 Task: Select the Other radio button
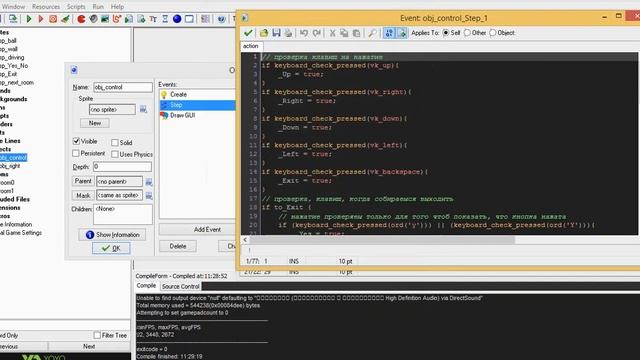click(x=467, y=33)
